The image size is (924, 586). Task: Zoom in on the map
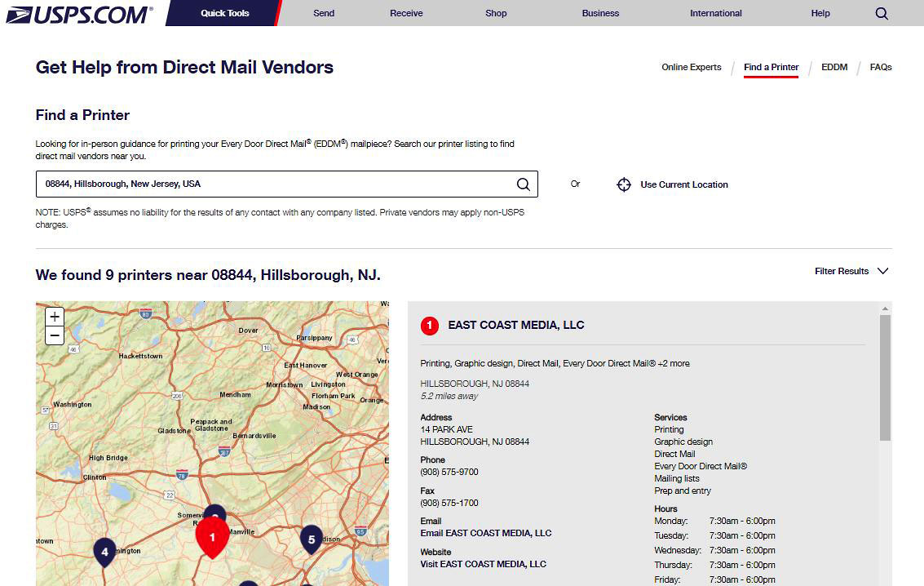click(55, 317)
